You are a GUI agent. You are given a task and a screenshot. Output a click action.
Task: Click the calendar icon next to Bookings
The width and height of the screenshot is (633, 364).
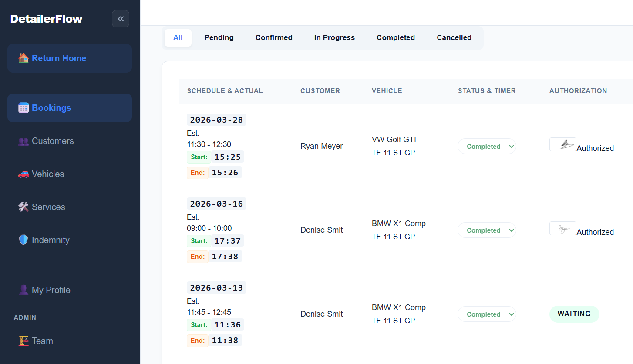pyautogui.click(x=24, y=108)
